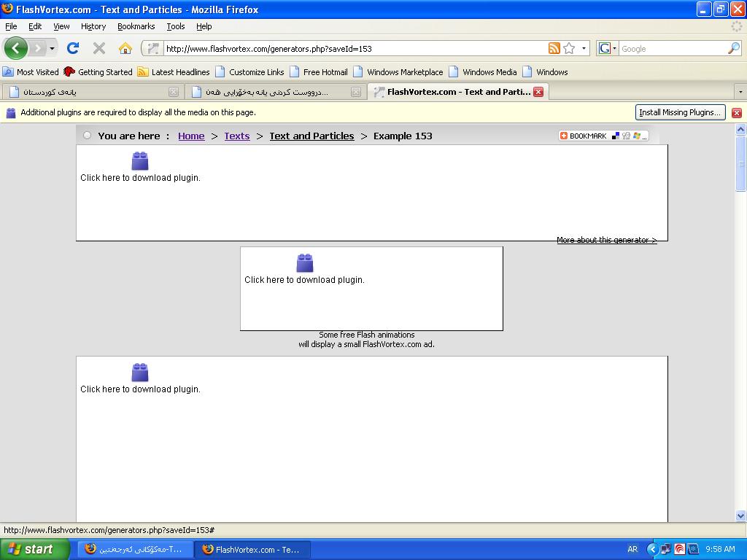Click the AR language indicator in taskbar
The height and width of the screenshot is (560, 747).
coord(632,549)
